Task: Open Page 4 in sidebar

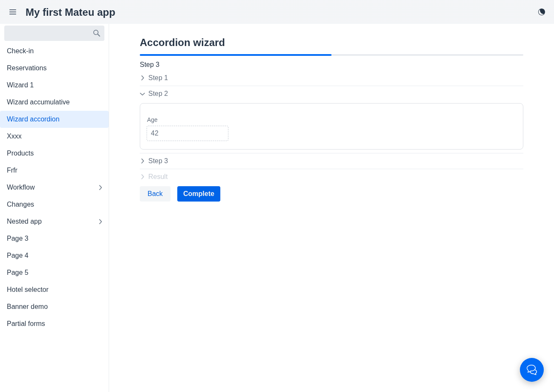Action: point(54,256)
